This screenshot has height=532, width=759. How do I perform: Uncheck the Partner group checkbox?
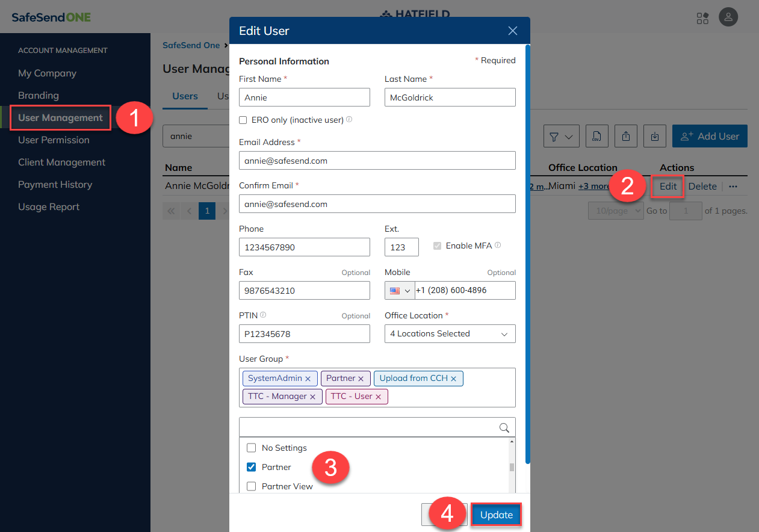252,467
